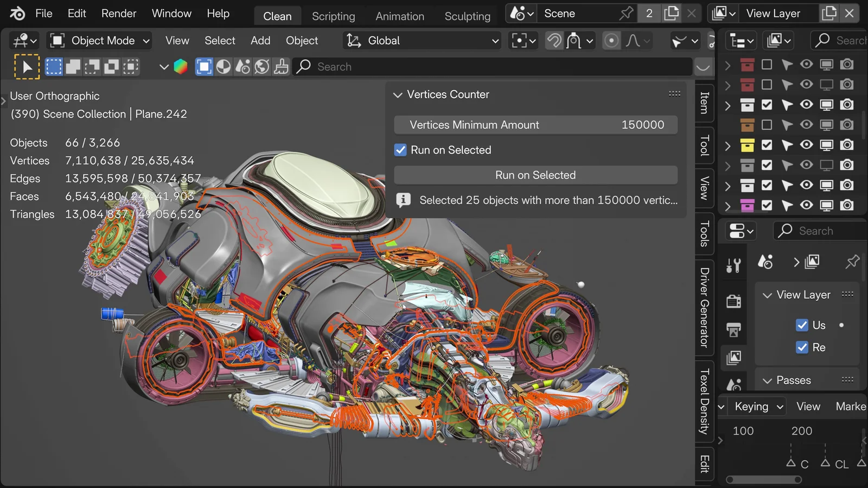
Task: Collapse the View Layer panel
Action: 767,295
